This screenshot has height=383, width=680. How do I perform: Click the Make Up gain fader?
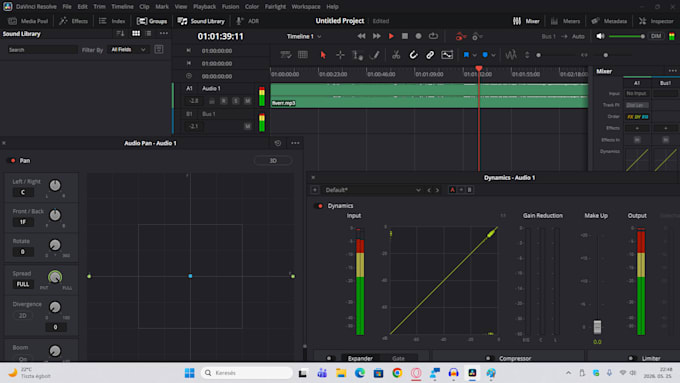click(597, 327)
